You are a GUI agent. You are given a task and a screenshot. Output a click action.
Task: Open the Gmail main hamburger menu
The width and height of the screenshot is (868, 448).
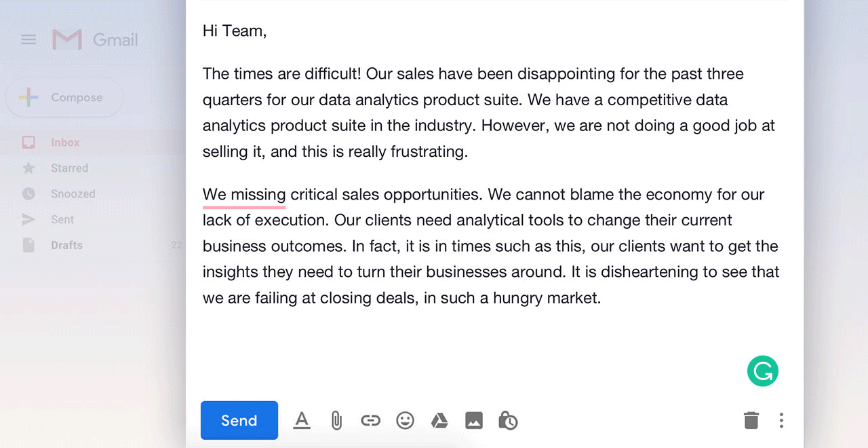point(28,39)
